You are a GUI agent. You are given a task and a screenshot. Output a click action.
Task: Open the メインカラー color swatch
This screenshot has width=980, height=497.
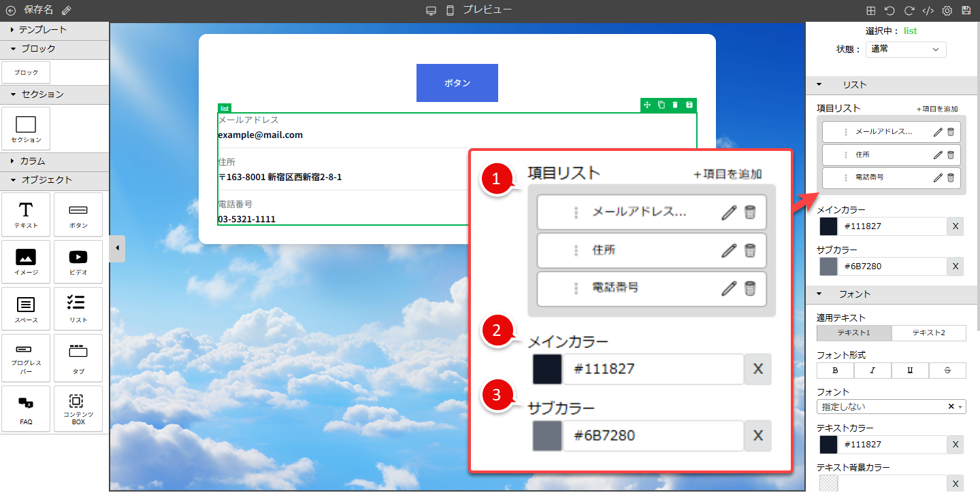pyautogui.click(x=828, y=226)
